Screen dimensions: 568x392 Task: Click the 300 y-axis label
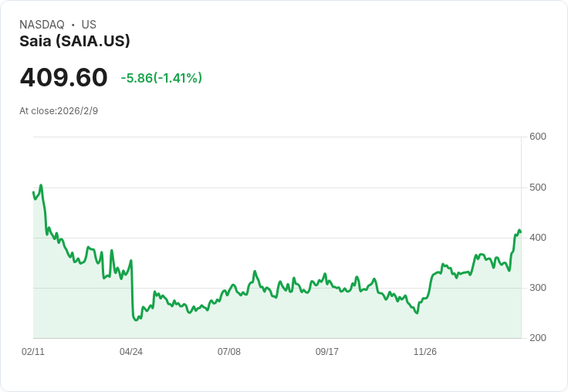[x=538, y=288]
